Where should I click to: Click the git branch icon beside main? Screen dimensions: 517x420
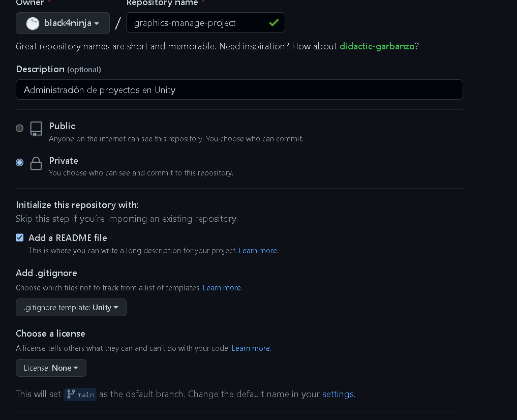click(x=71, y=394)
